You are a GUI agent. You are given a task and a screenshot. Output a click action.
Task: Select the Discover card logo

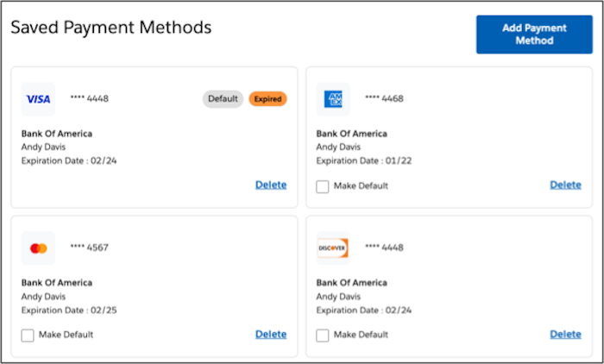point(333,248)
